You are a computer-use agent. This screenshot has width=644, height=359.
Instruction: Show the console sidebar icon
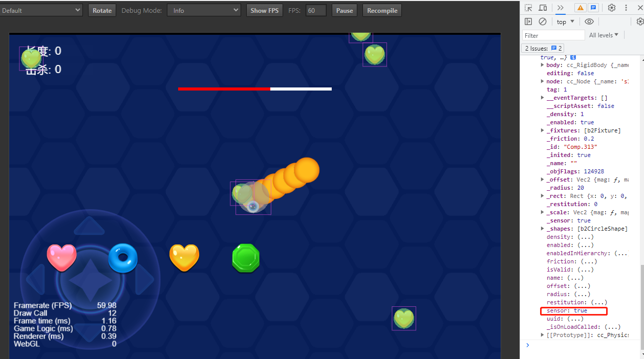[x=529, y=21]
